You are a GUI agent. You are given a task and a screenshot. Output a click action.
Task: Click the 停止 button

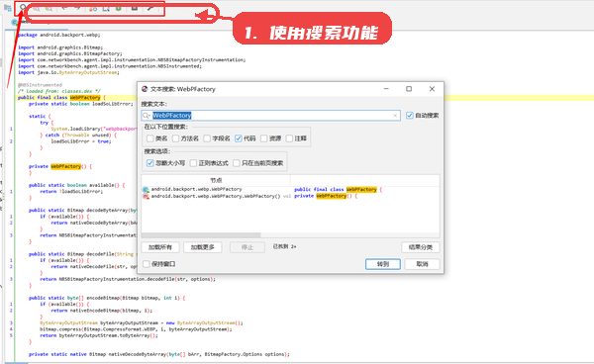247,247
